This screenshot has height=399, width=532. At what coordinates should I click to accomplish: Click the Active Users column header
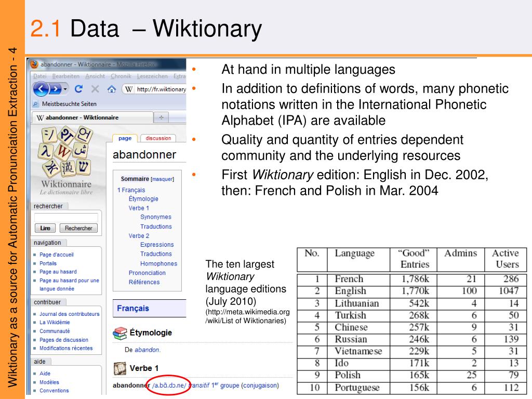[505, 259]
